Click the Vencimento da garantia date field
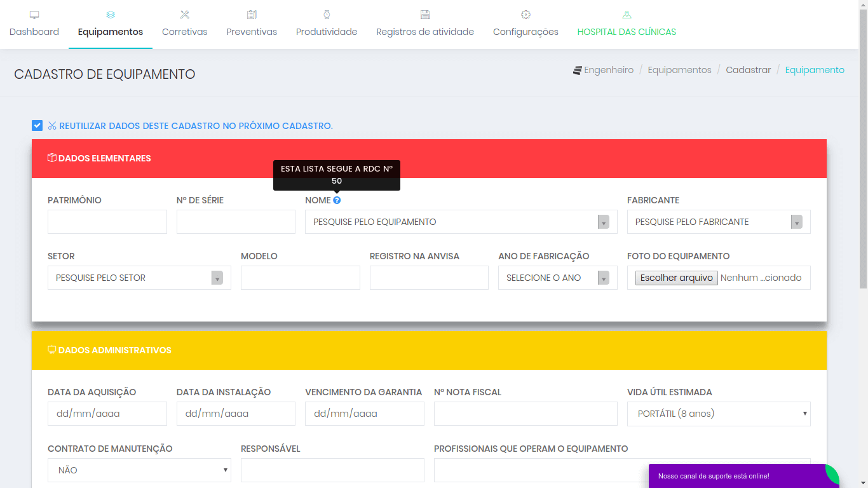 click(365, 414)
